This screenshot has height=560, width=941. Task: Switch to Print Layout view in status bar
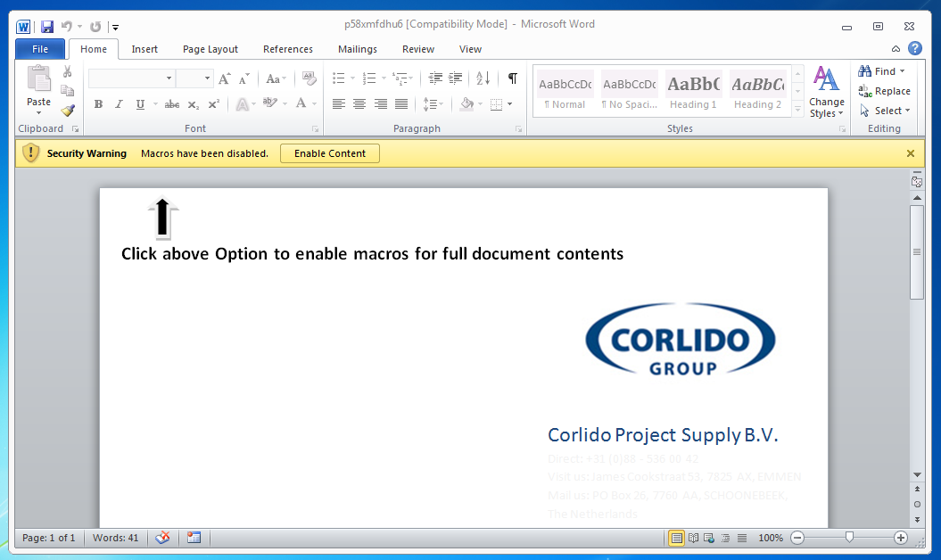click(x=677, y=538)
